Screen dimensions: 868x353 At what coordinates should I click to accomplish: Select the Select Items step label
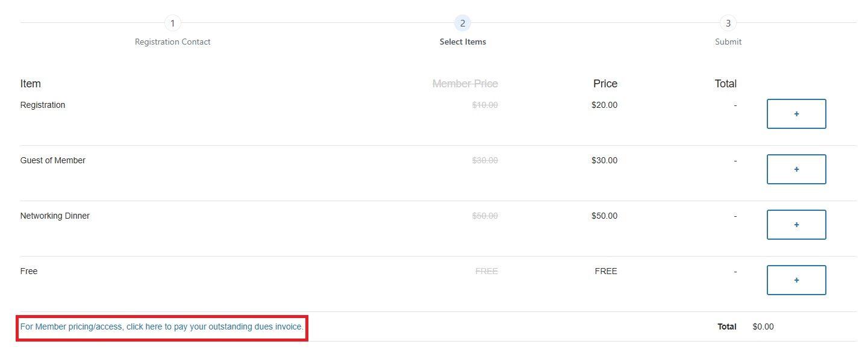pos(463,42)
